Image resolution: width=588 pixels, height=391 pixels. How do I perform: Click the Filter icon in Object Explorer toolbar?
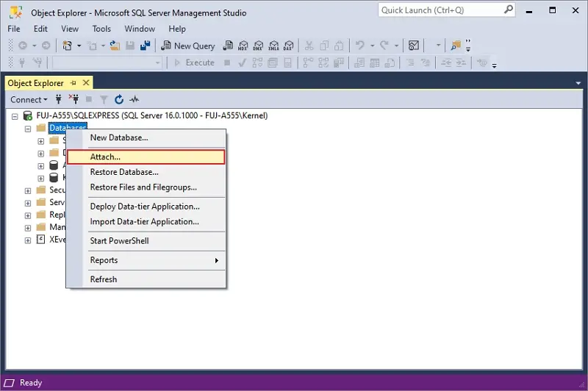click(x=104, y=99)
